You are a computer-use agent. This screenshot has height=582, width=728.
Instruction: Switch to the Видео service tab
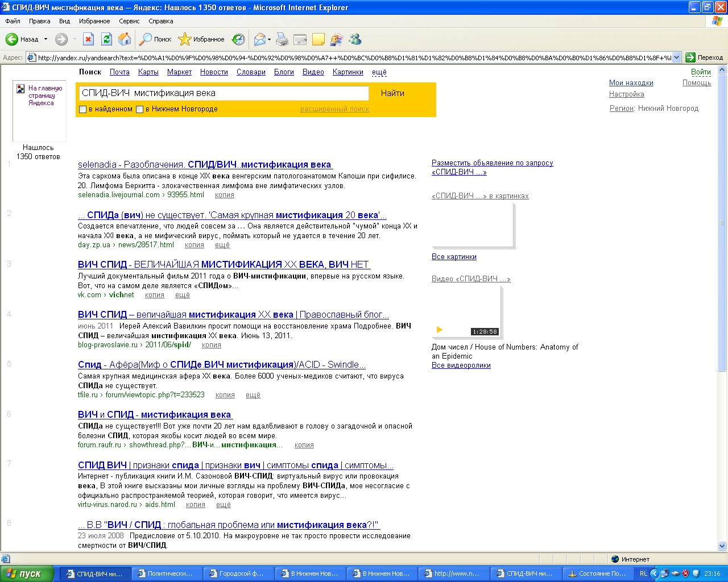[313, 72]
